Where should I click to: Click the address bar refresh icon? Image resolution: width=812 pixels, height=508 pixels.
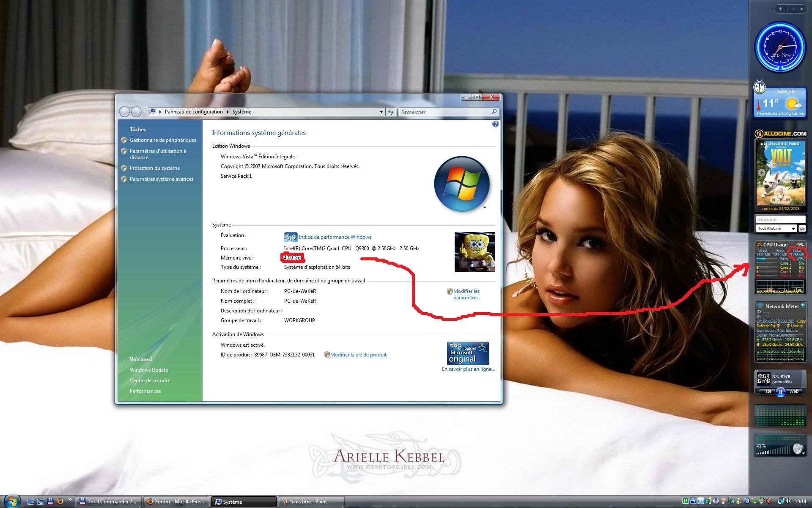click(391, 112)
